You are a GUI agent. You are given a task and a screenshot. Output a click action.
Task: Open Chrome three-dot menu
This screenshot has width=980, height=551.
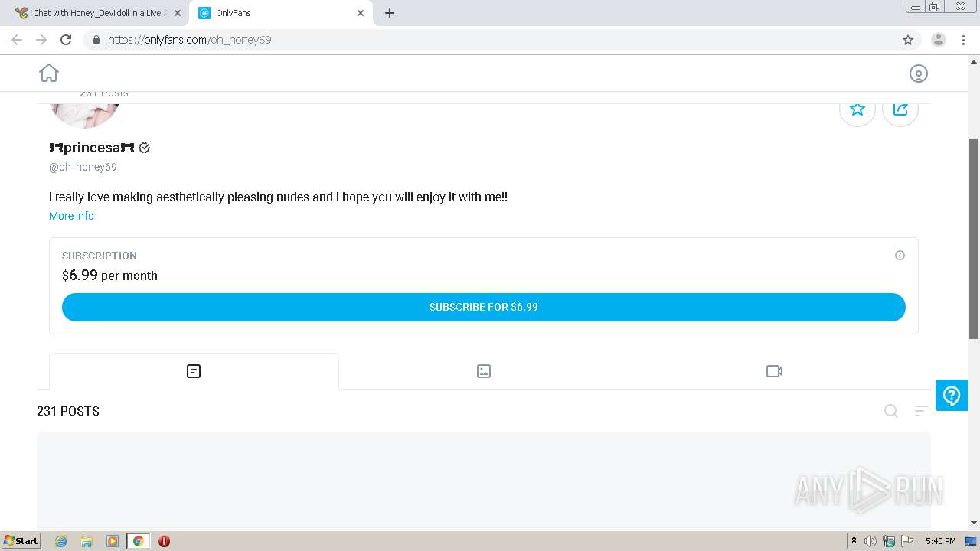pyautogui.click(x=963, y=40)
